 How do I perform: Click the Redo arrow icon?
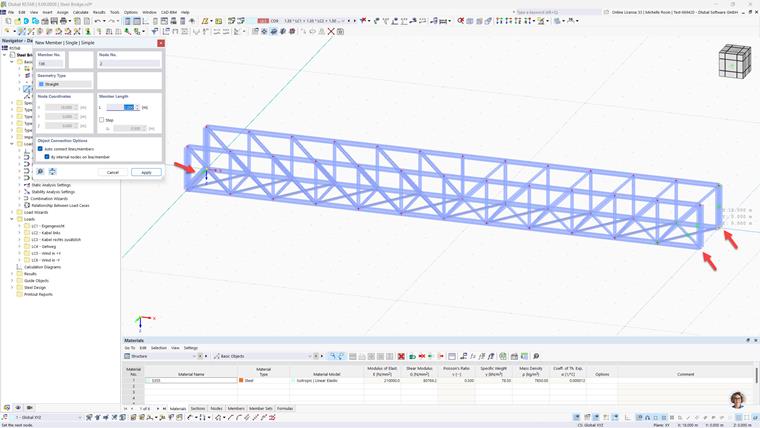(112, 21)
